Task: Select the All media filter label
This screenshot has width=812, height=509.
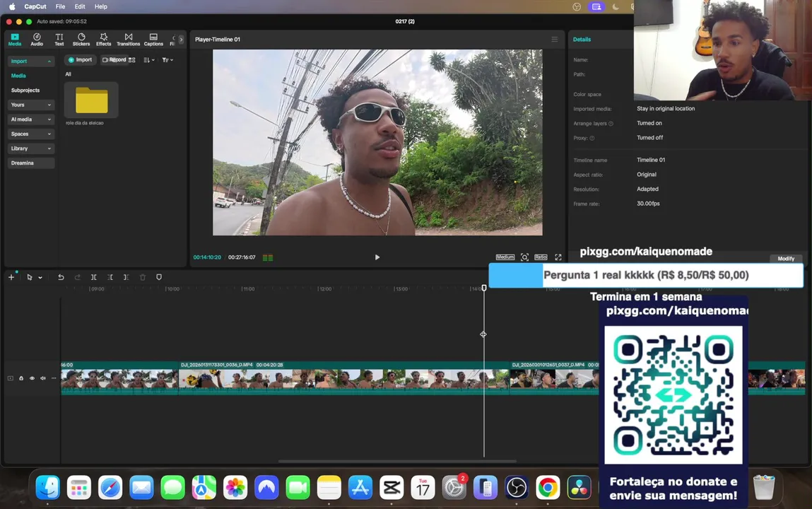Action: 68,74
